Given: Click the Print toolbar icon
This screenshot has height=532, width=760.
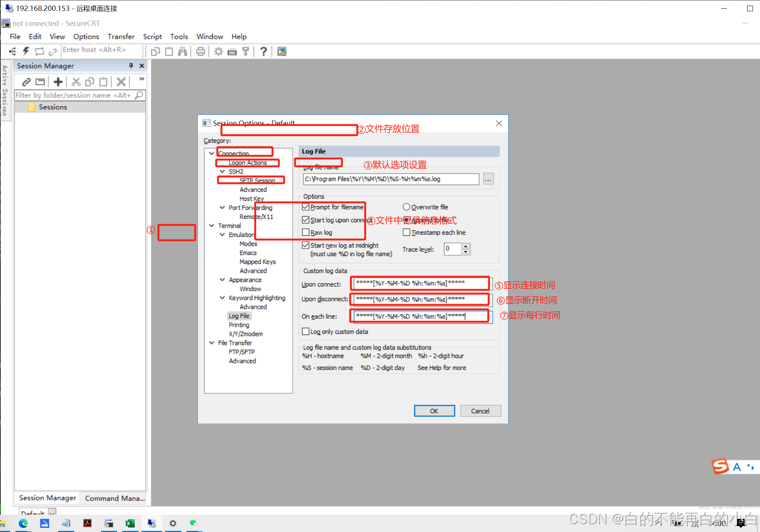Looking at the screenshot, I should [x=200, y=51].
